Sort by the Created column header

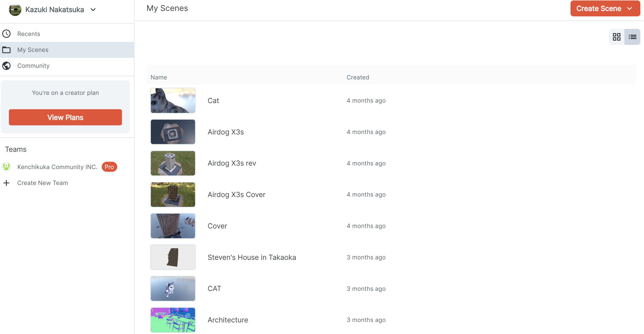[358, 77]
